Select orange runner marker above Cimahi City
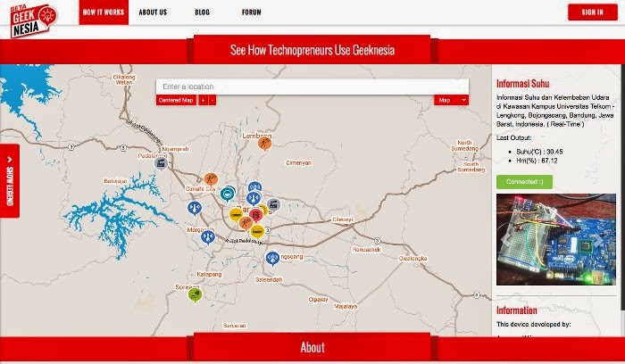625x364 pixels. [211, 179]
